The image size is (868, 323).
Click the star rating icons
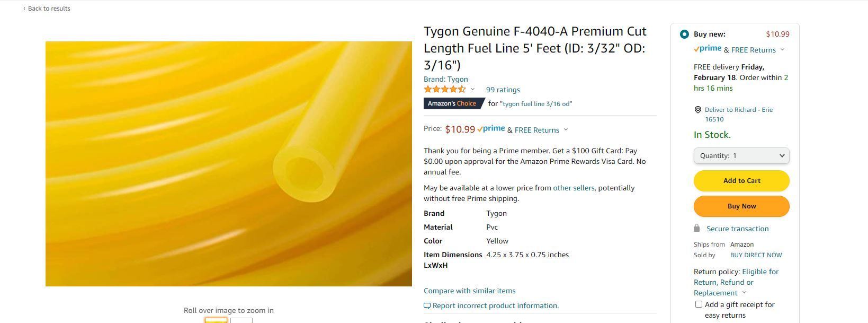click(444, 90)
